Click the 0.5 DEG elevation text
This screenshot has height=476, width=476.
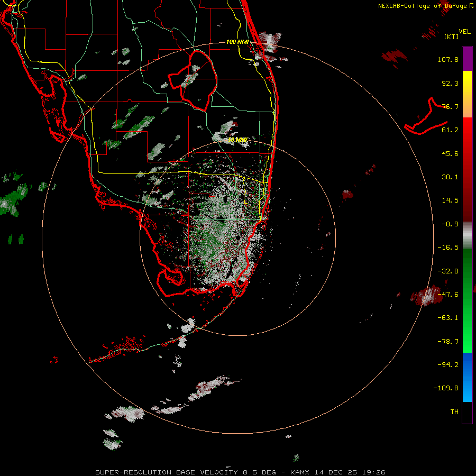[x=259, y=472]
